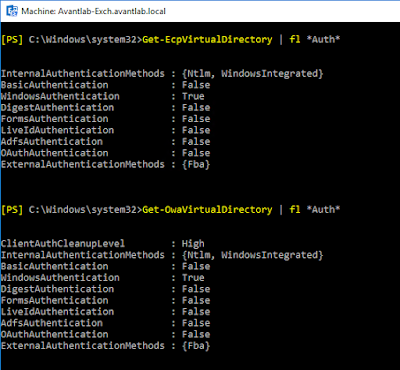
Task: Click FormsAuthentication in the Owa output
Action: [x=54, y=300]
